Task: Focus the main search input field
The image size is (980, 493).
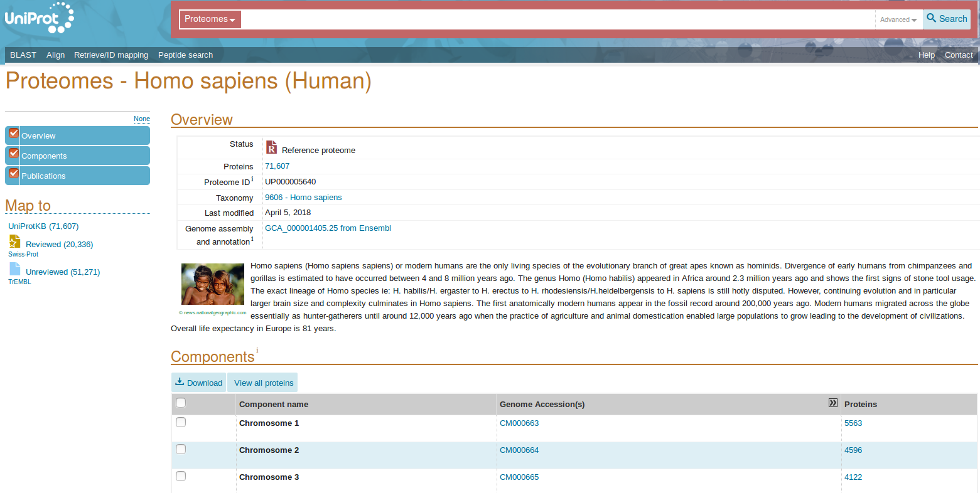Action: tap(558, 19)
